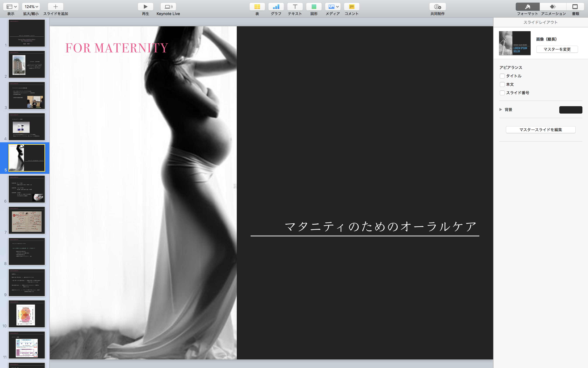The height and width of the screenshot is (368, 588).
Task: Select slide 7 thumbnail with body diagram
Action: click(27, 220)
